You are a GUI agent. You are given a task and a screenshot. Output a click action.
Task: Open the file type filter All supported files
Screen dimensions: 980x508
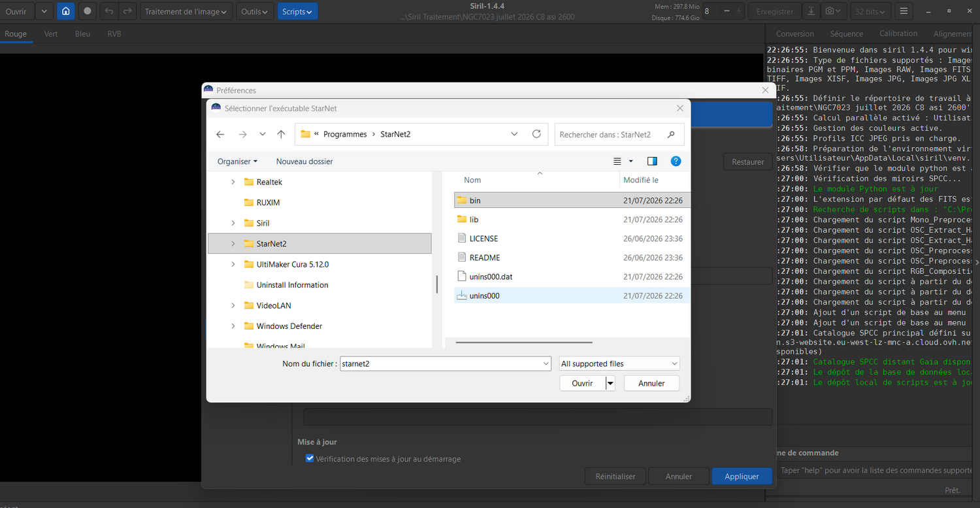[x=619, y=364]
